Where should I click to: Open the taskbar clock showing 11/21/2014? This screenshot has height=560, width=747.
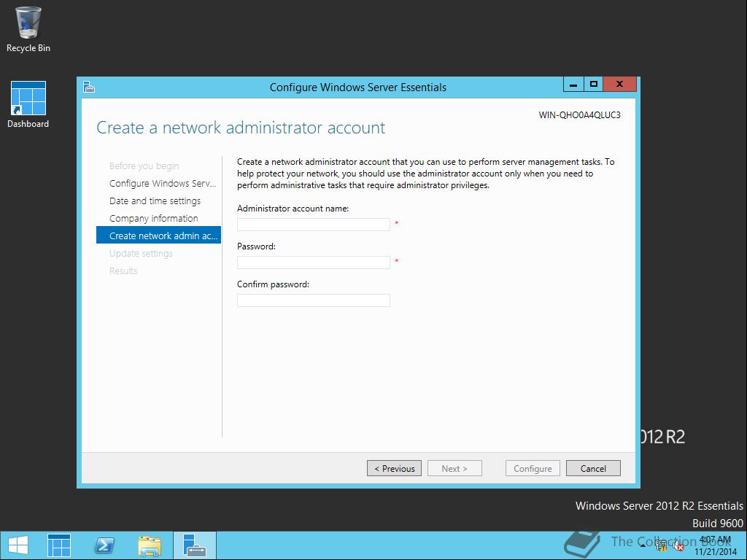(x=715, y=545)
